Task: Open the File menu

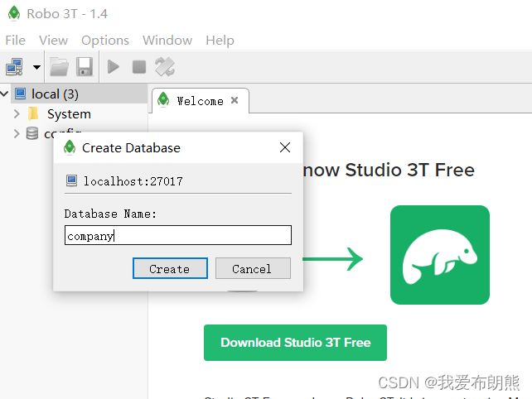Action: [16, 40]
